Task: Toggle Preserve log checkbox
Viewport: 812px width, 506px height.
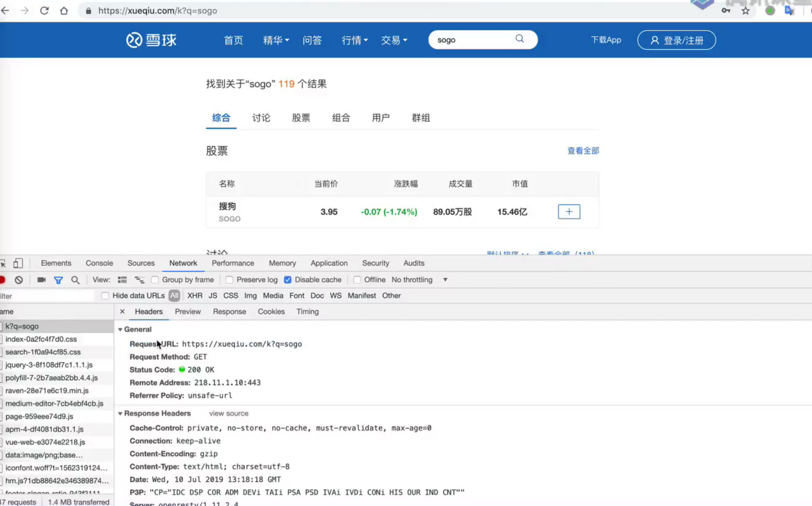Action: pos(228,280)
